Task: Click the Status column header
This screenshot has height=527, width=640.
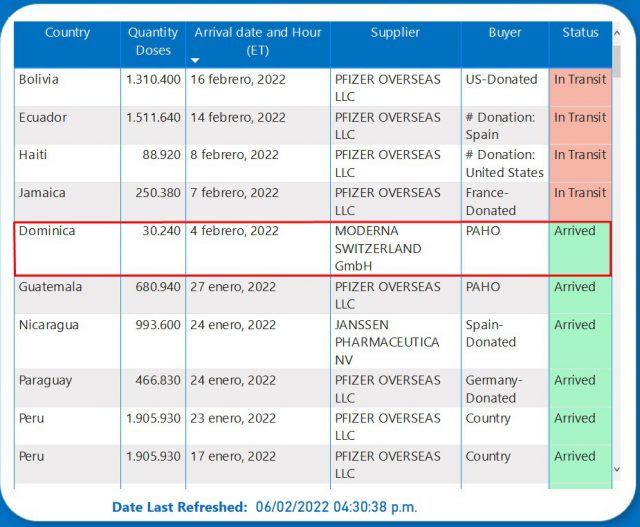Action: coord(579,33)
